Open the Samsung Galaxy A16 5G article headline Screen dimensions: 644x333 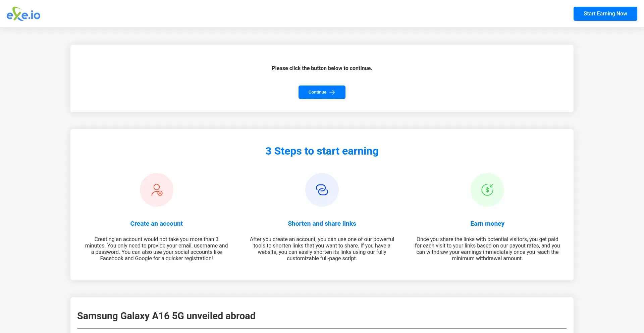coord(166,316)
